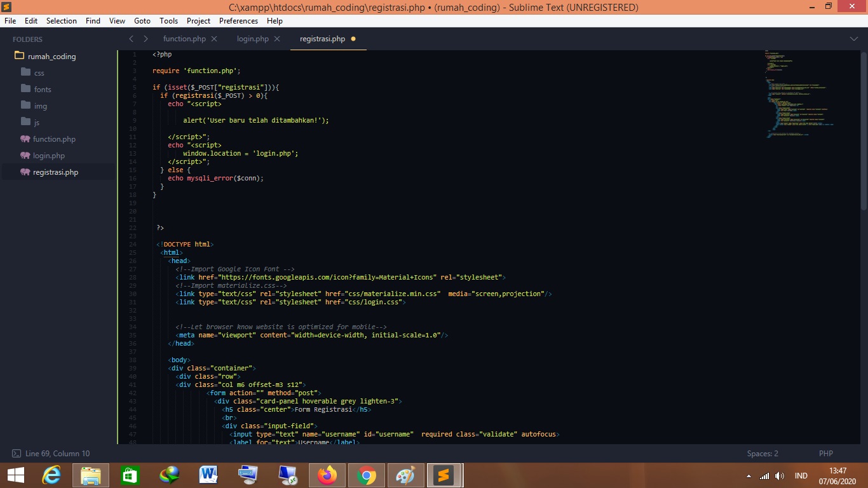Click the vertical scrollbar in the editor

point(863,127)
